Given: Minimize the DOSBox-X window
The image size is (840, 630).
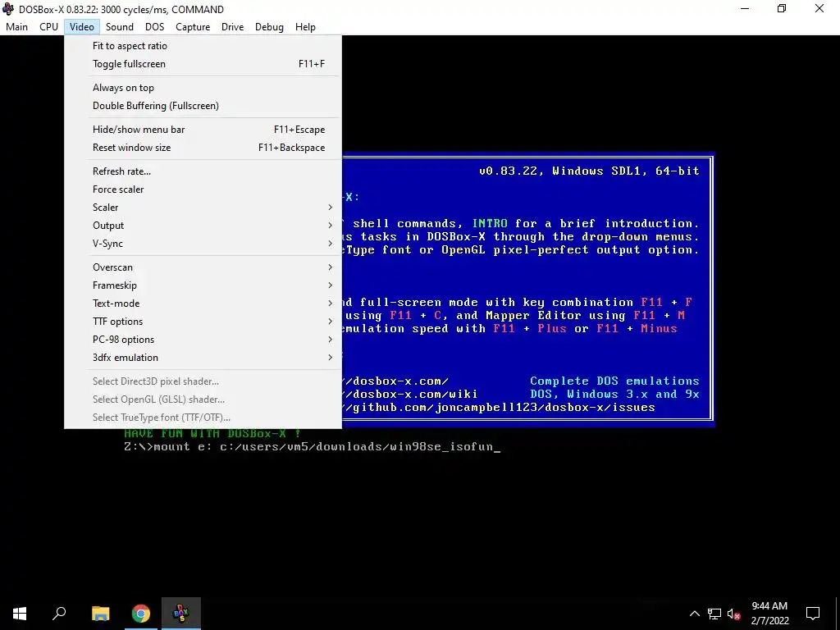Looking at the screenshot, I should 745,8.
